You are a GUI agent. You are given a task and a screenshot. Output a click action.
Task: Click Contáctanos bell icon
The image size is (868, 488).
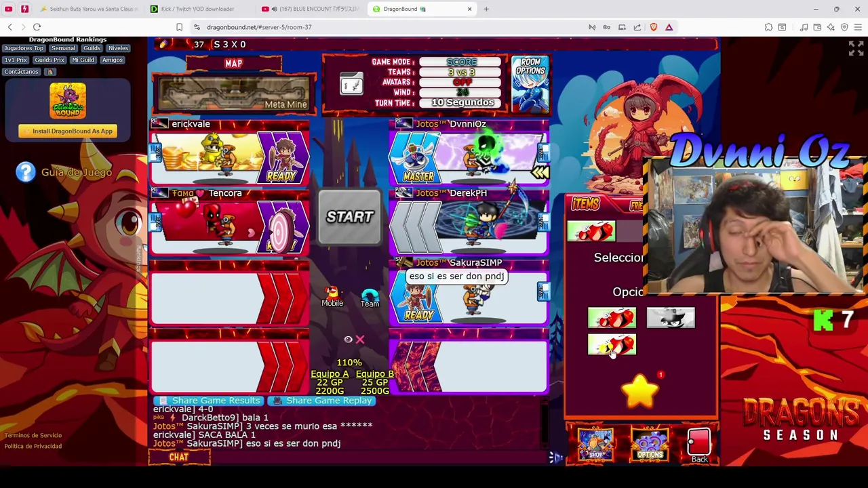pos(50,72)
